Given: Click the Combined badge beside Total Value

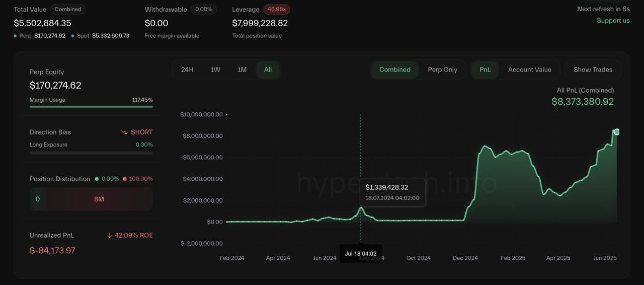Looking at the screenshot, I should click(x=68, y=9).
